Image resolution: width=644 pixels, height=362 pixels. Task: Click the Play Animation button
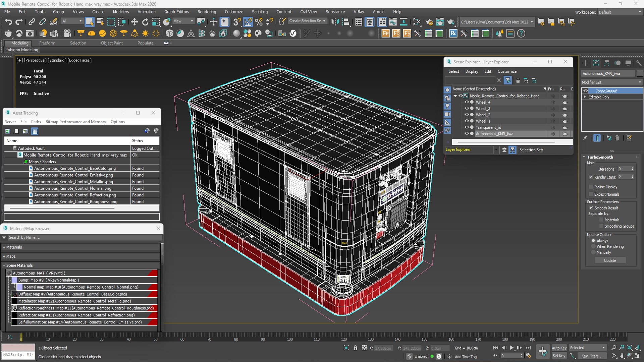click(x=512, y=348)
